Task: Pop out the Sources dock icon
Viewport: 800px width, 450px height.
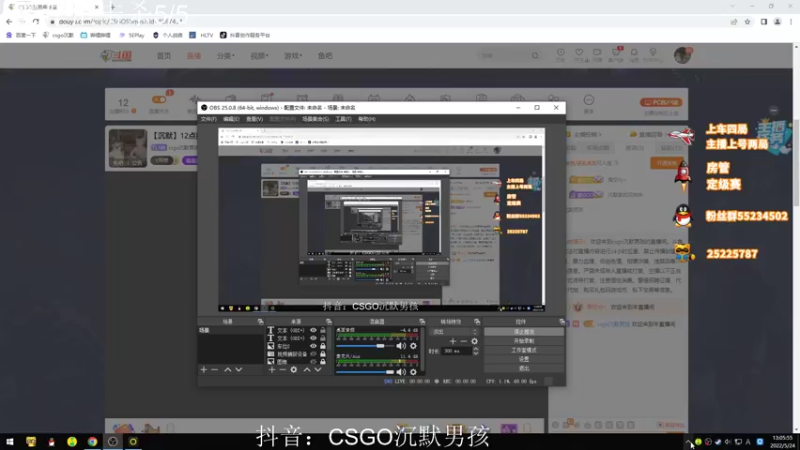Action: tap(329, 321)
